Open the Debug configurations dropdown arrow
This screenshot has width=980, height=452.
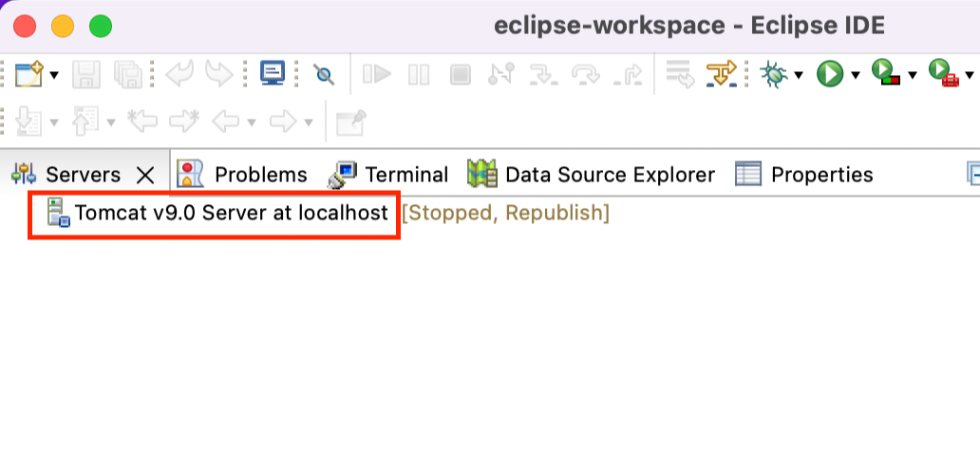pos(799,76)
